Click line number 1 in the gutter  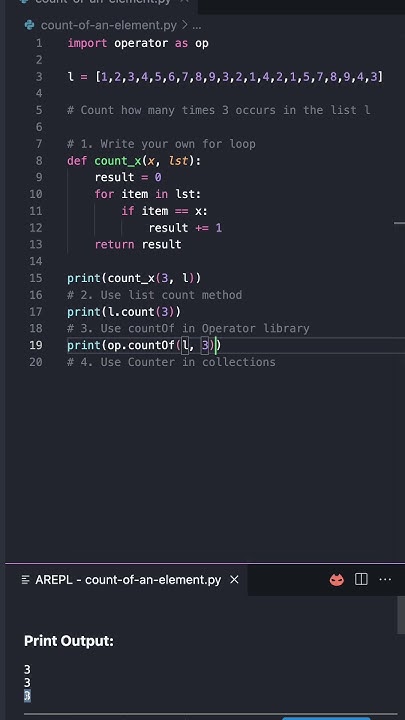pyautogui.click(x=39, y=43)
